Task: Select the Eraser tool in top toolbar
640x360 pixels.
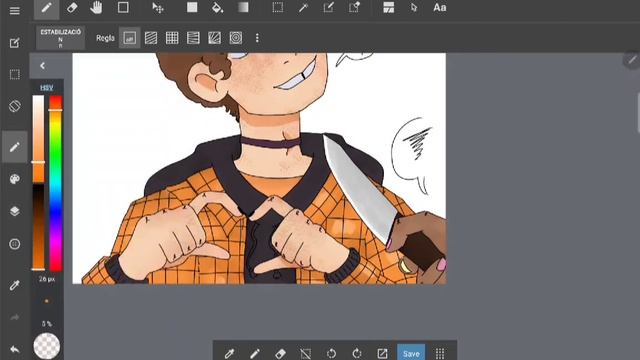Action: (72, 8)
